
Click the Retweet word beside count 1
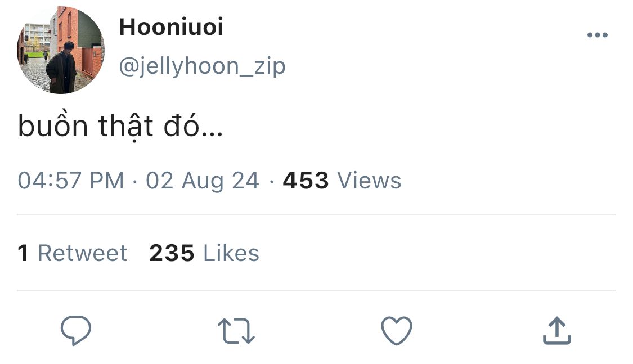(x=82, y=253)
